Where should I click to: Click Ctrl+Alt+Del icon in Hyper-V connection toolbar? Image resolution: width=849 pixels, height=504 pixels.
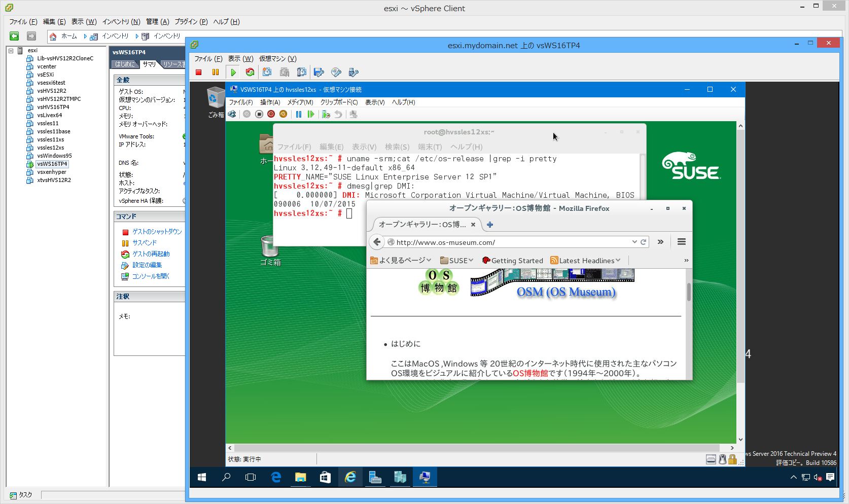[232, 114]
